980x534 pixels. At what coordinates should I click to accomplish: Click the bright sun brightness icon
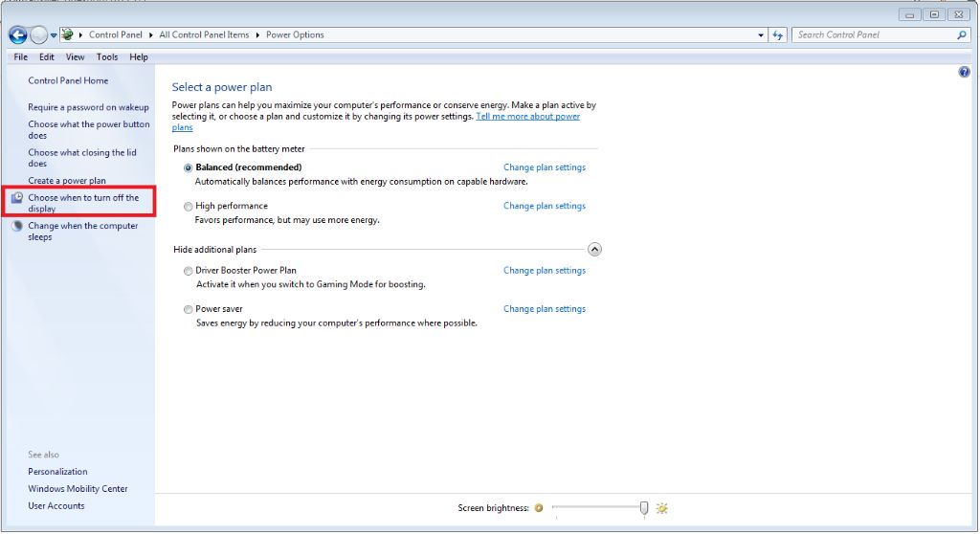(662, 508)
